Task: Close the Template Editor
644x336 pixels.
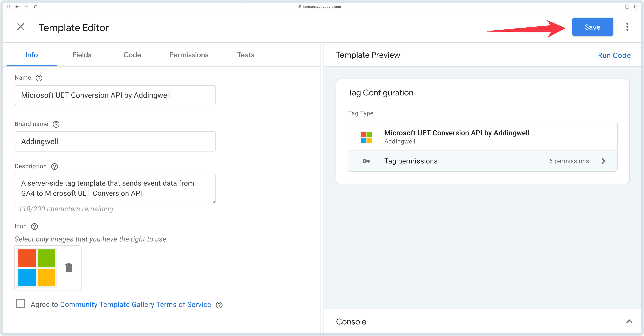Action: (21, 27)
